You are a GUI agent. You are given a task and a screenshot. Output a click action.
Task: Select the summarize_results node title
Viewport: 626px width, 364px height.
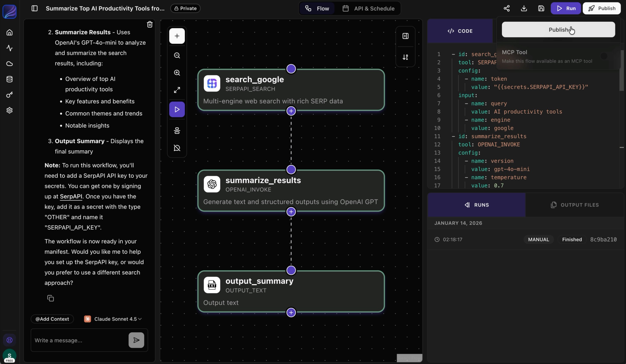coord(263,180)
